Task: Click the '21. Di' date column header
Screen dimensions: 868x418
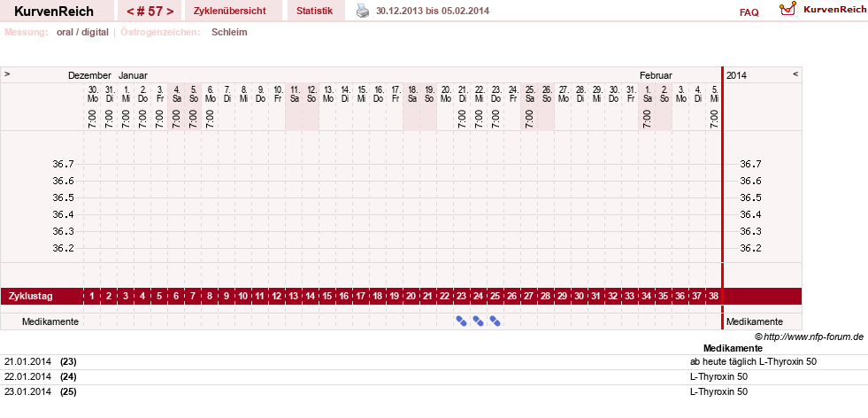Action: [x=462, y=94]
